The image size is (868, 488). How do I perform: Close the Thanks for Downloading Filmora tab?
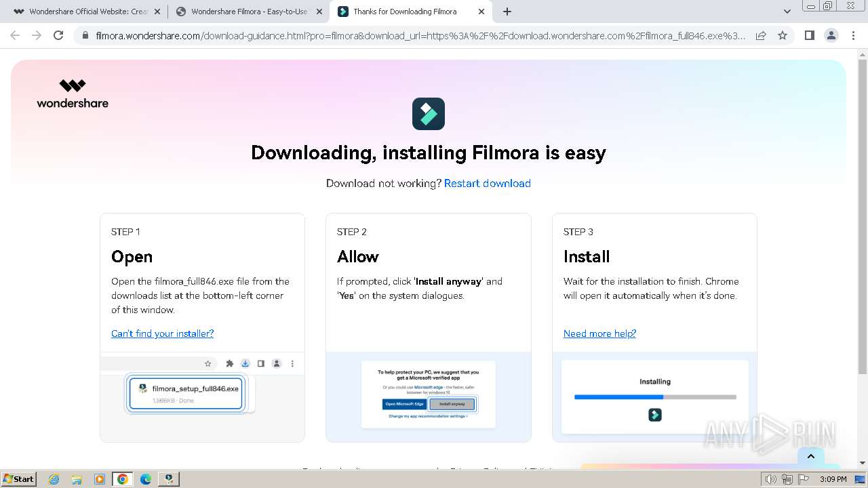[481, 12]
